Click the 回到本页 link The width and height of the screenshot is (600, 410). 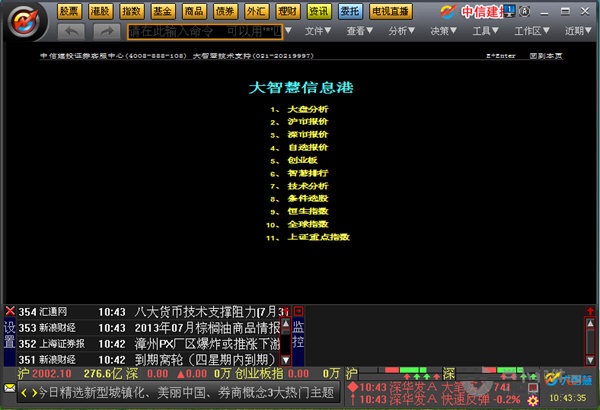[546, 56]
